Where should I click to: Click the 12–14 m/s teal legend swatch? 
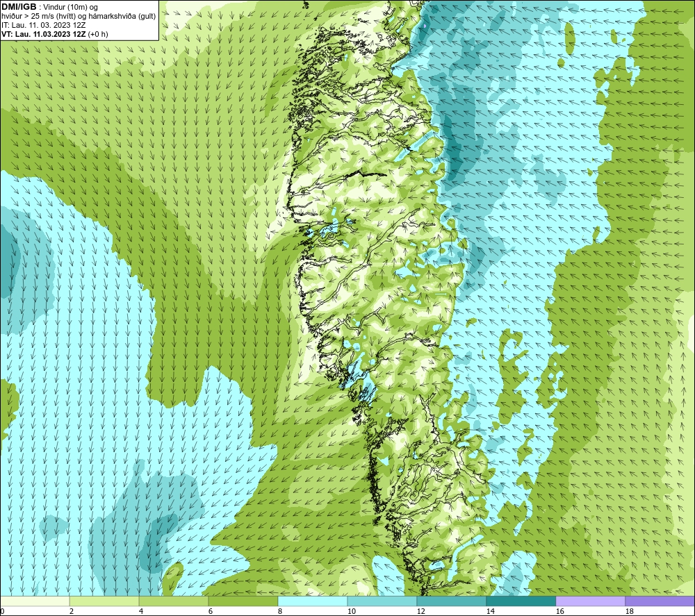(452, 601)
